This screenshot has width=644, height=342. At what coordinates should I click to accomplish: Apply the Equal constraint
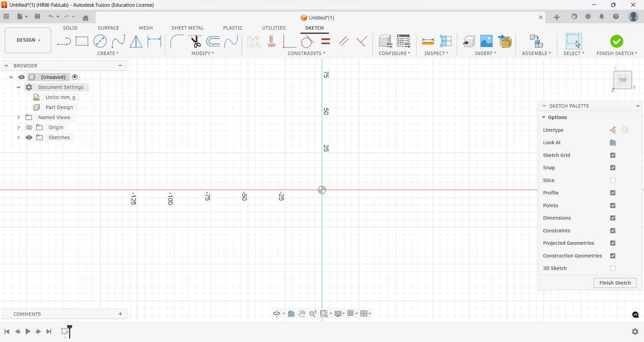click(x=326, y=41)
